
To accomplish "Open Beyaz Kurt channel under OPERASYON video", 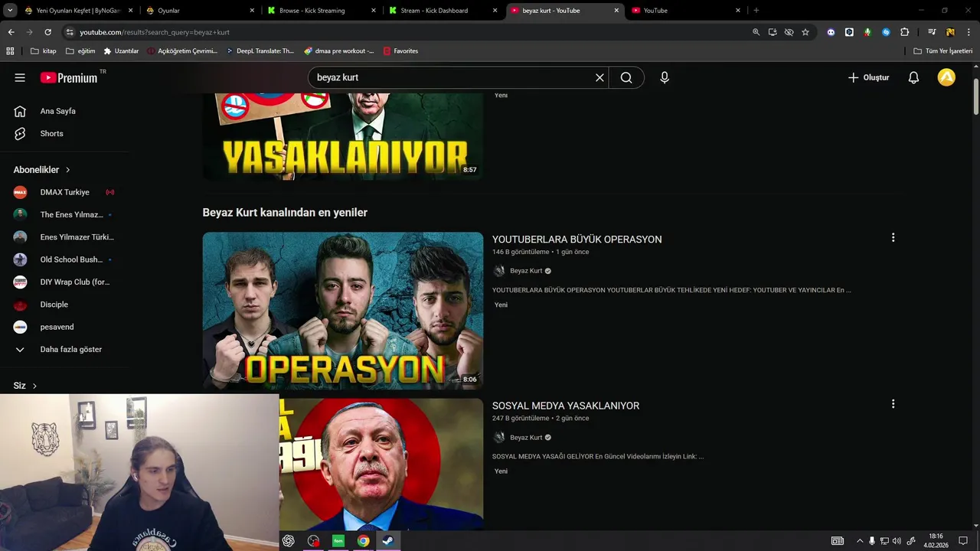I will [526, 271].
